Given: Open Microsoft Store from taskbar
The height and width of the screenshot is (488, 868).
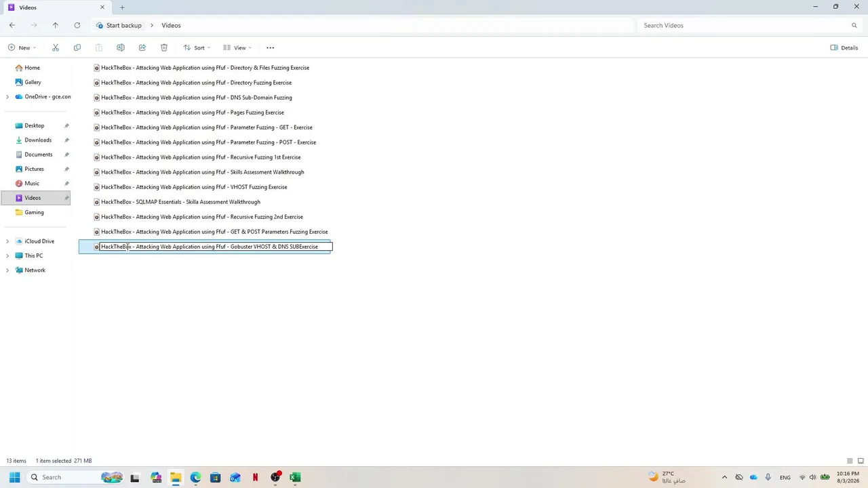Looking at the screenshot, I should [x=215, y=477].
